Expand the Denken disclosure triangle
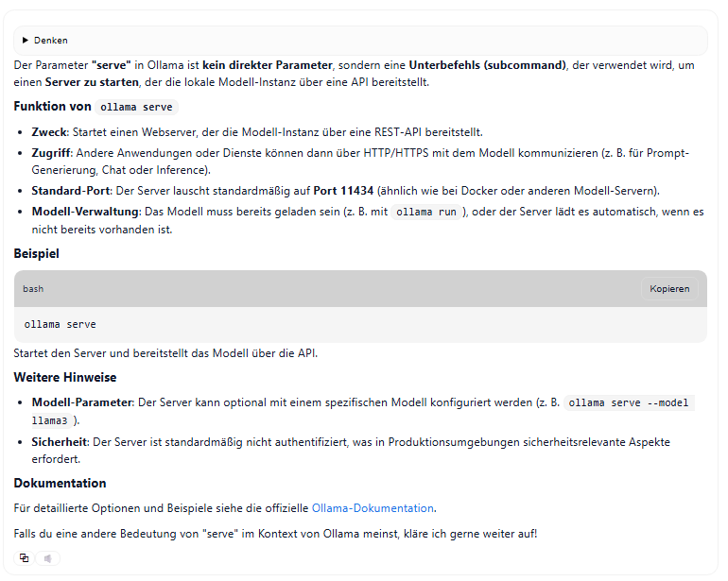 [26, 41]
